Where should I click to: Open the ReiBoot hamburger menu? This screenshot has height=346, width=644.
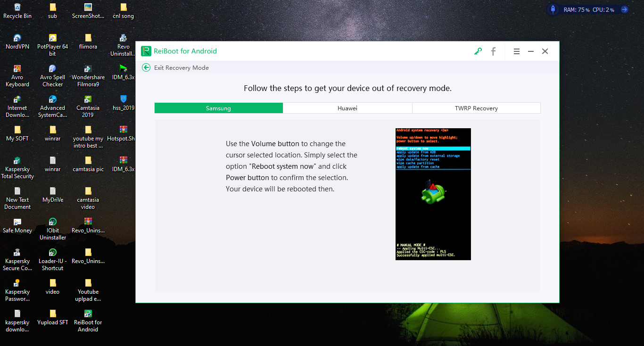[517, 51]
